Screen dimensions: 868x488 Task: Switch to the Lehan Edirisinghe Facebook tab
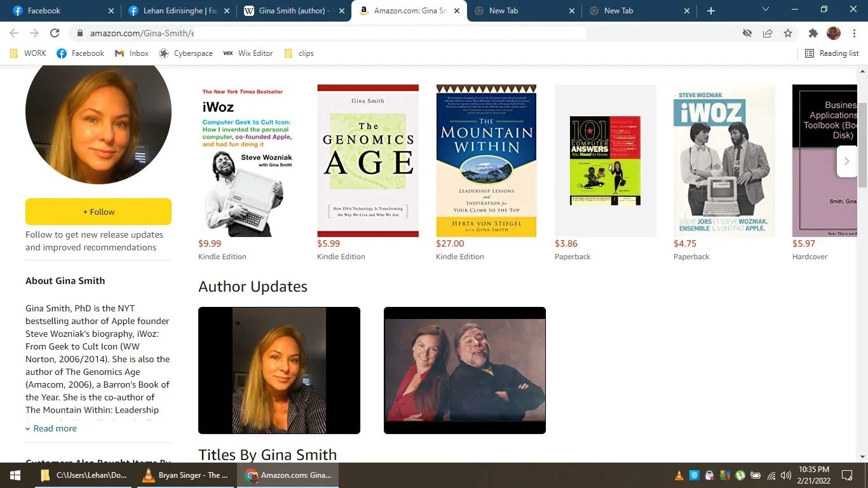pyautogui.click(x=177, y=11)
